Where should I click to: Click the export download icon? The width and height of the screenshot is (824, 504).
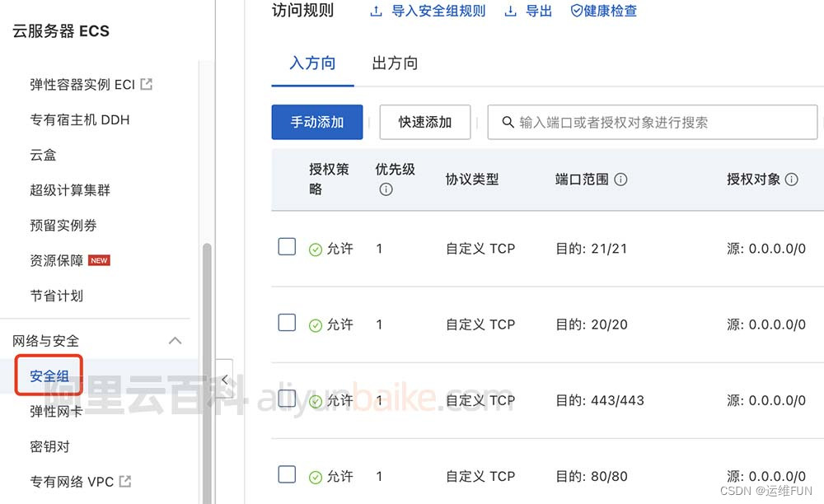tap(511, 12)
